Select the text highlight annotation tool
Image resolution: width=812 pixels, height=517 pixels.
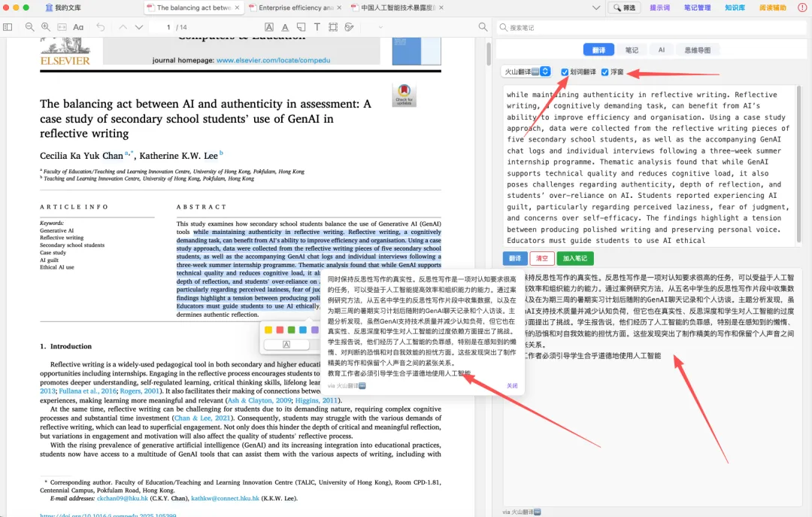point(269,27)
